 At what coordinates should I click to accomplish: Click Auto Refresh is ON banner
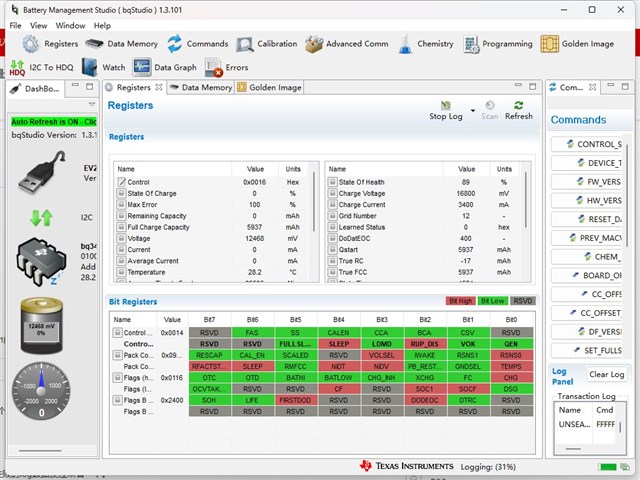[53, 122]
